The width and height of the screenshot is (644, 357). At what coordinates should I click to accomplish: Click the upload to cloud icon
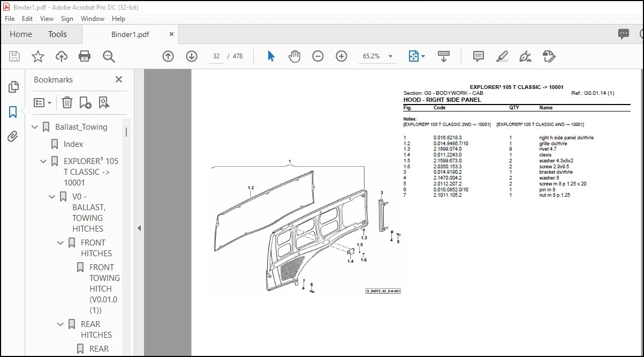coord(62,56)
